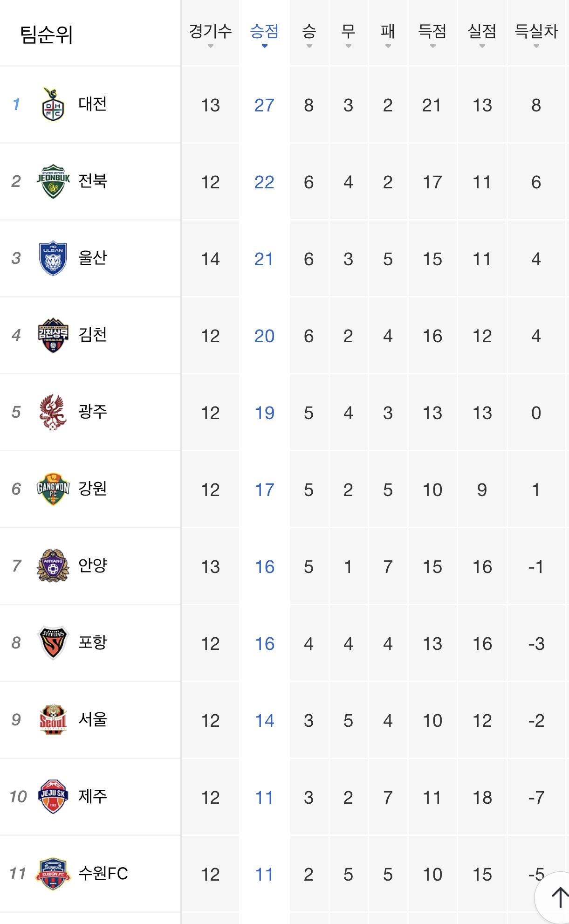Open the 대전 team name link
The image size is (569, 924).
click(93, 104)
